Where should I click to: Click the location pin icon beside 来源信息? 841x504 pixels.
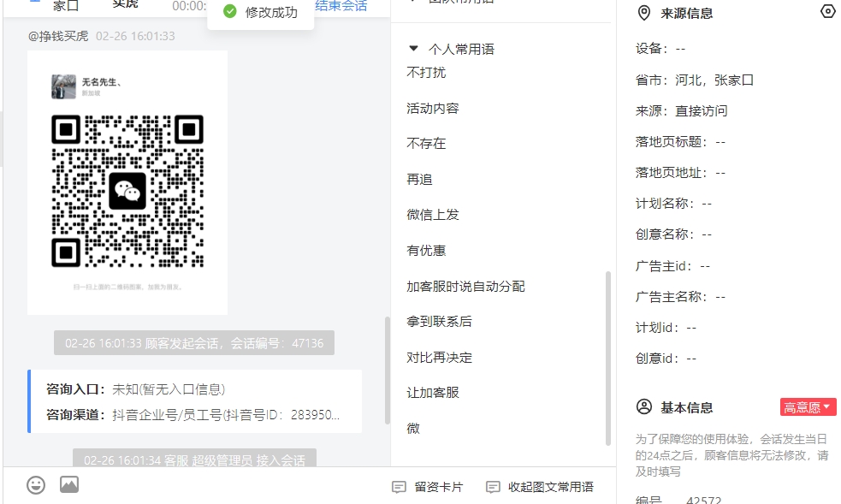click(x=643, y=13)
